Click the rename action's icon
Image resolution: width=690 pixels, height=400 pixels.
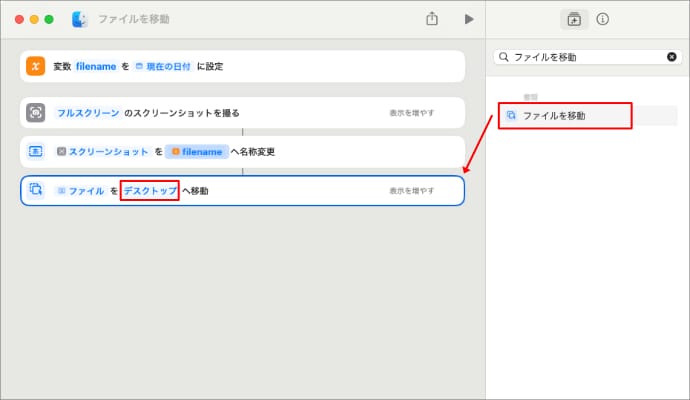tap(36, 151)
